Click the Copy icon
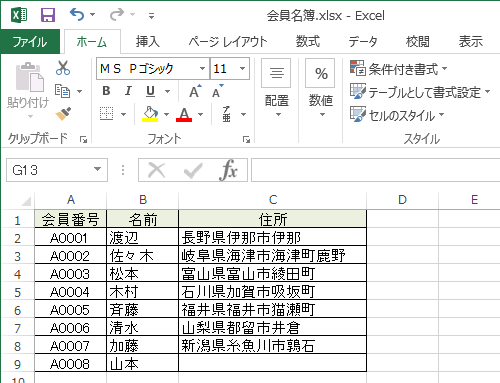 63,91
